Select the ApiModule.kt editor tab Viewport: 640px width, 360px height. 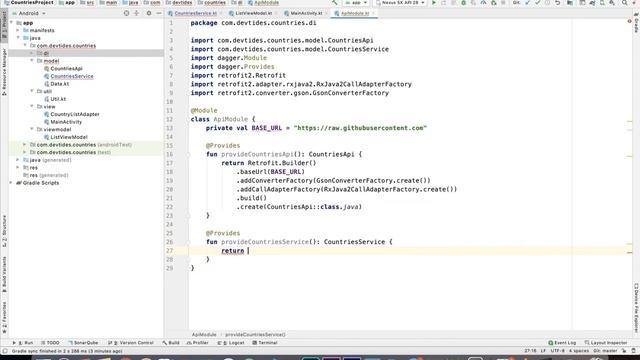coord(354,13)
